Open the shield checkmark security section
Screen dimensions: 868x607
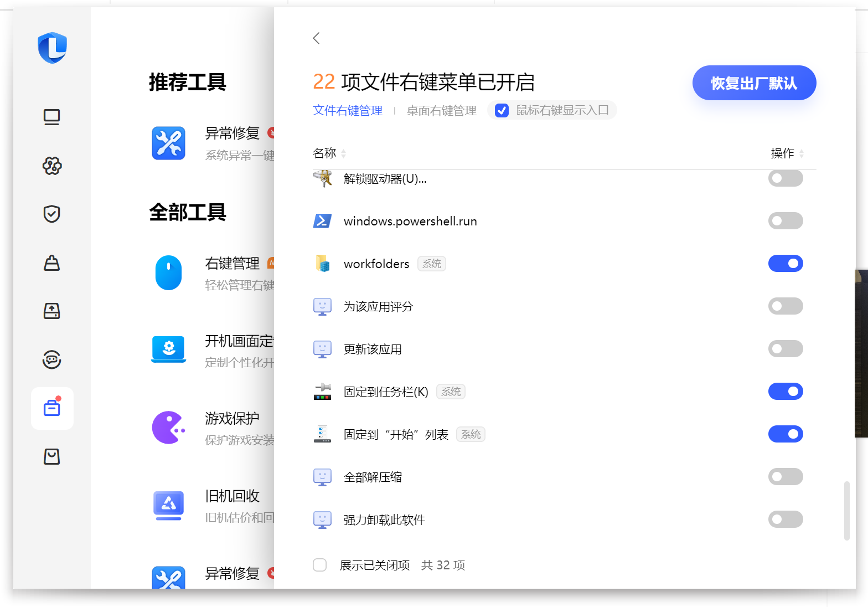tap(51, 214)
